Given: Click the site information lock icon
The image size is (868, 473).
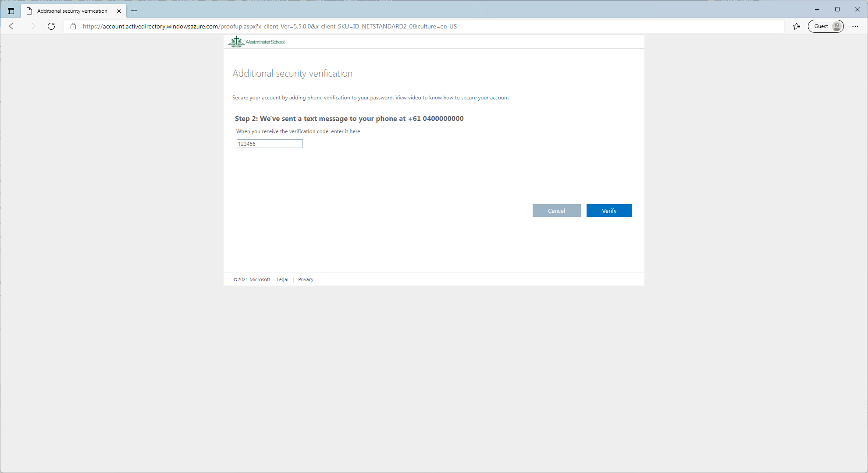Looking at the screenshot, I should 73,26.
